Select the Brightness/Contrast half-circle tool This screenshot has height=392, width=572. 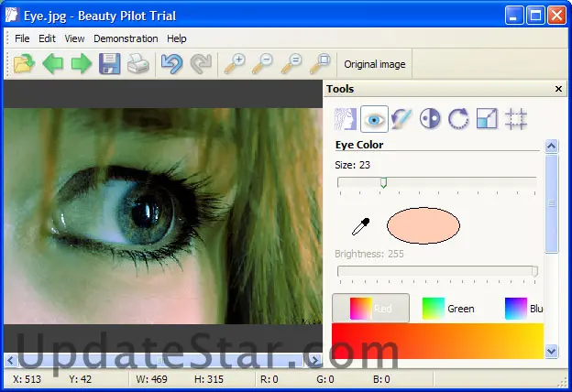(x=430, y=118)
